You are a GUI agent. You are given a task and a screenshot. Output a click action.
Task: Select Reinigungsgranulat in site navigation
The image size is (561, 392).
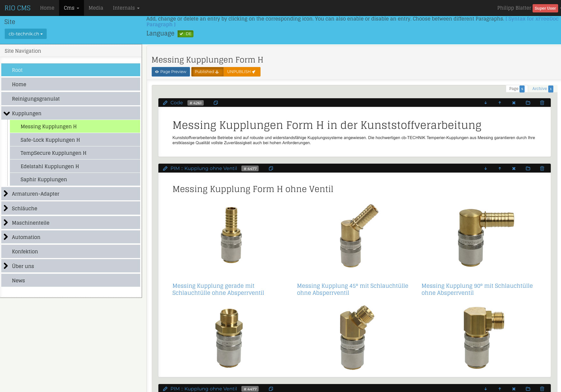click(x=71, y=99)
